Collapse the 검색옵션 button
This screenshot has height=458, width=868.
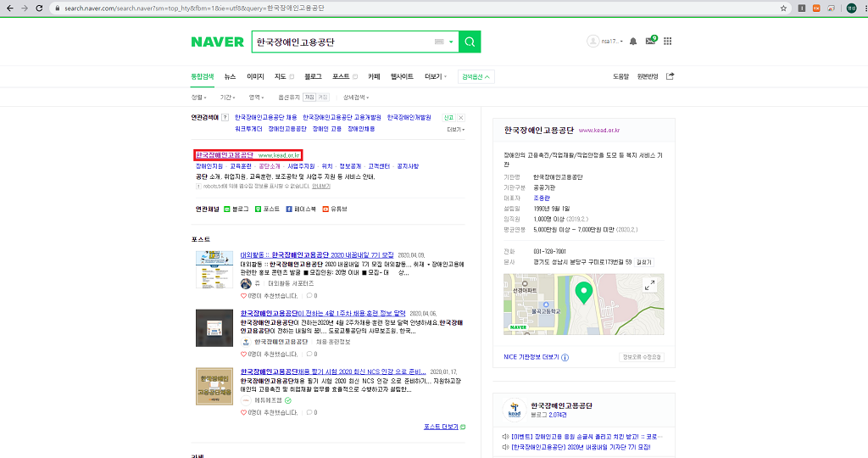tap(476, 77)
